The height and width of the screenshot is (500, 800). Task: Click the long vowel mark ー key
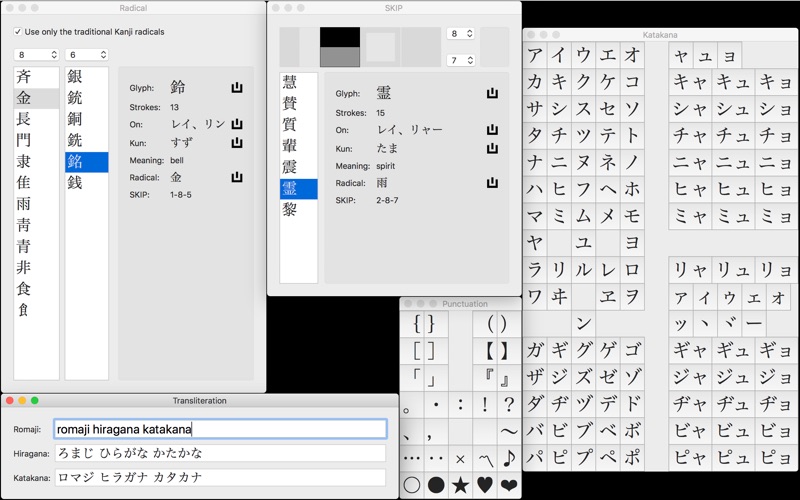tap(754, 323)
